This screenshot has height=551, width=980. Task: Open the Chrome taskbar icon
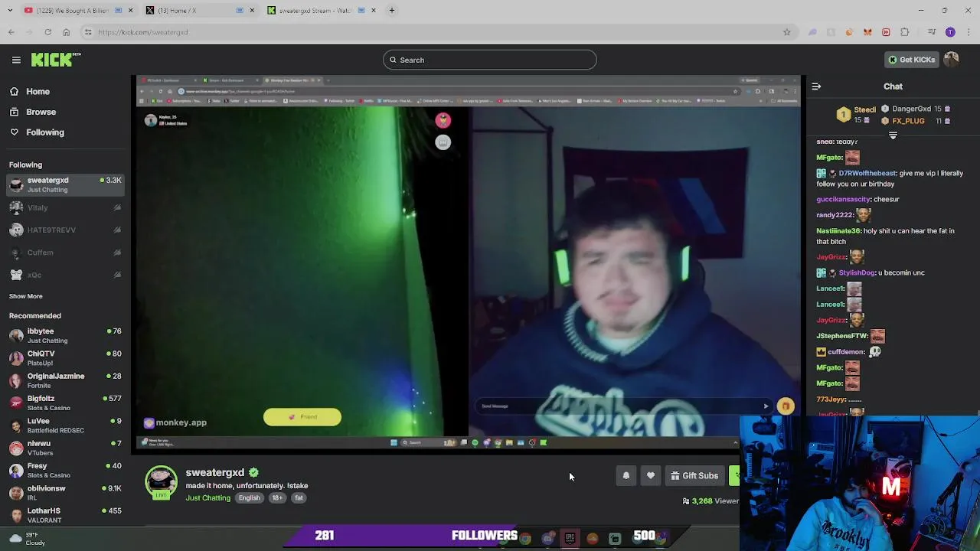tap(525, 539)
